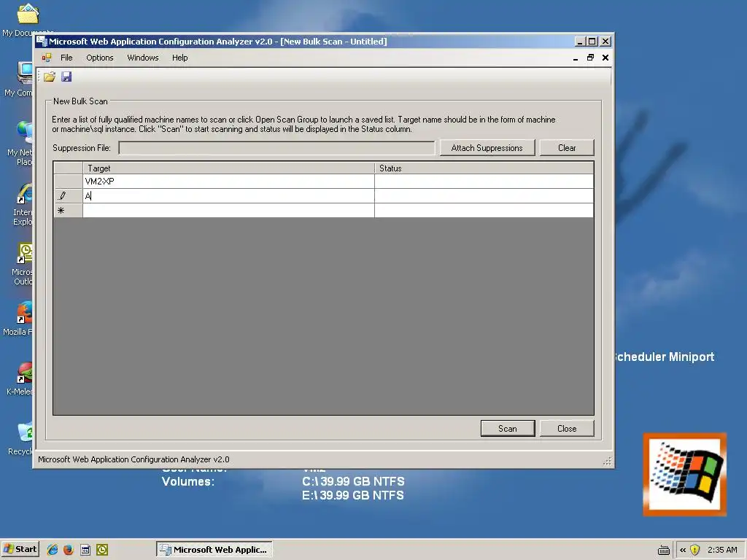747x560 pixels.
Task: Click the Clear button
Action: pos(566,147)
